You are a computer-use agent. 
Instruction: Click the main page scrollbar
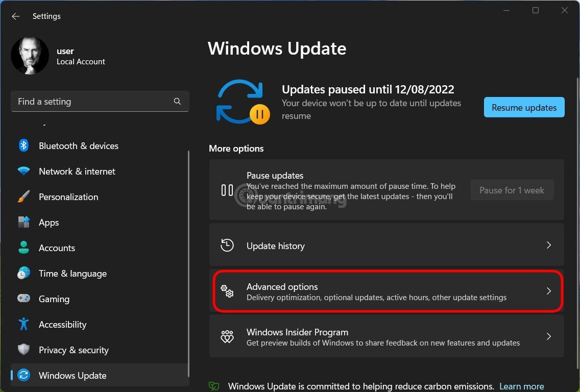[x=578, y=224]
